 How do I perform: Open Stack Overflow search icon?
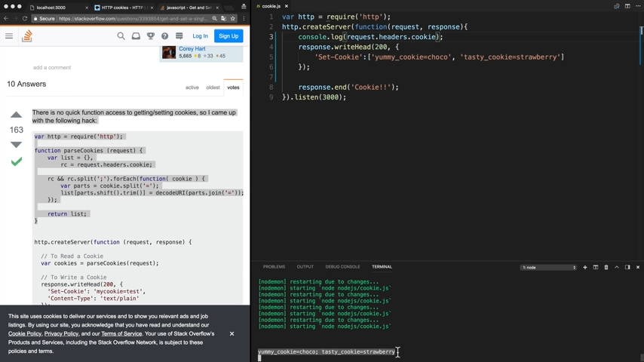point(121,36)
